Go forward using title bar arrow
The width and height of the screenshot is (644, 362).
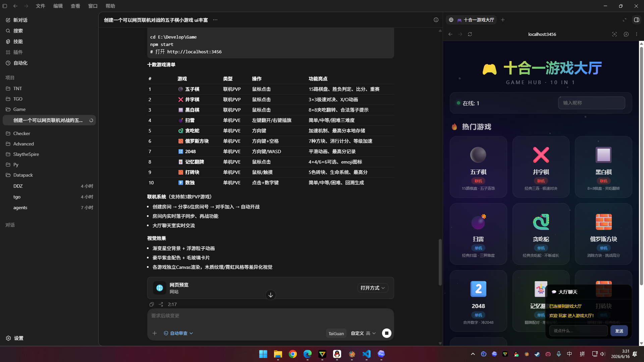[x=26, y=6]
